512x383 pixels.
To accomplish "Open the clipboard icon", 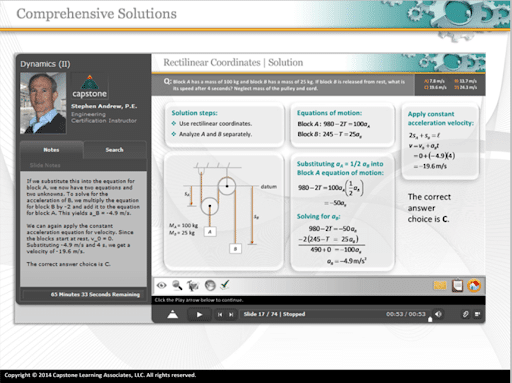I will point(457,286).
